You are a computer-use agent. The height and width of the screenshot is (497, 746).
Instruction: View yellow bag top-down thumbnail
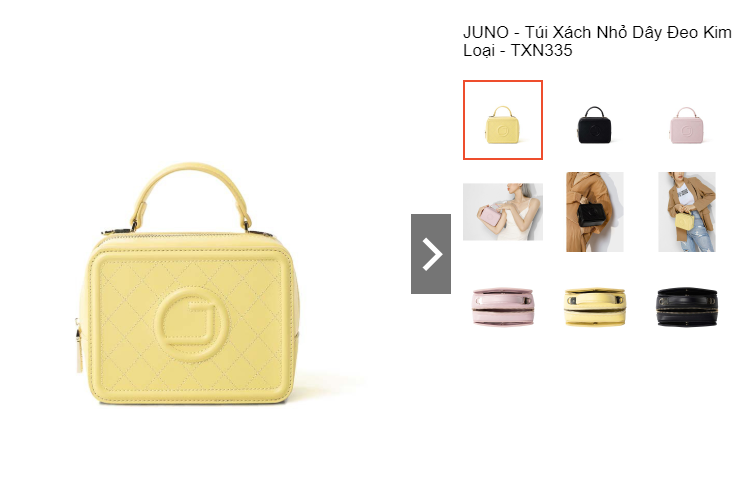[x=595, y=307]
